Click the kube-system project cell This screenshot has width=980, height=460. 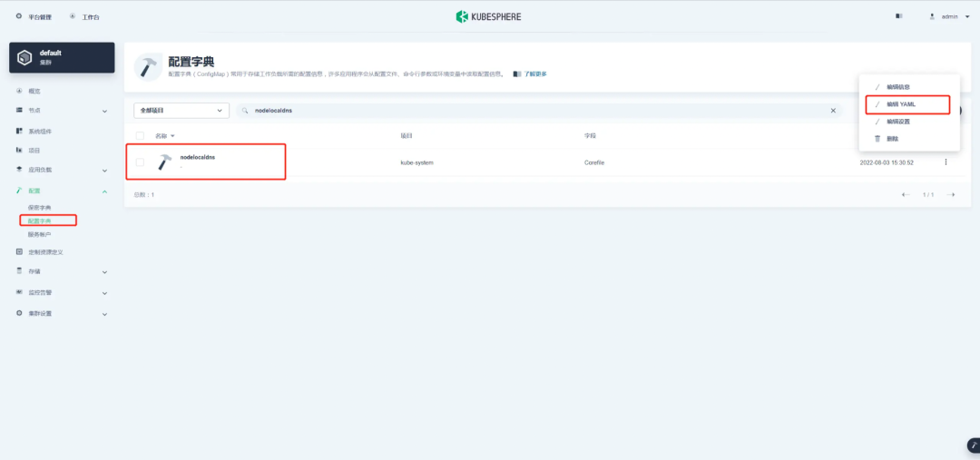pyautogui.click(x=416, y=162)
